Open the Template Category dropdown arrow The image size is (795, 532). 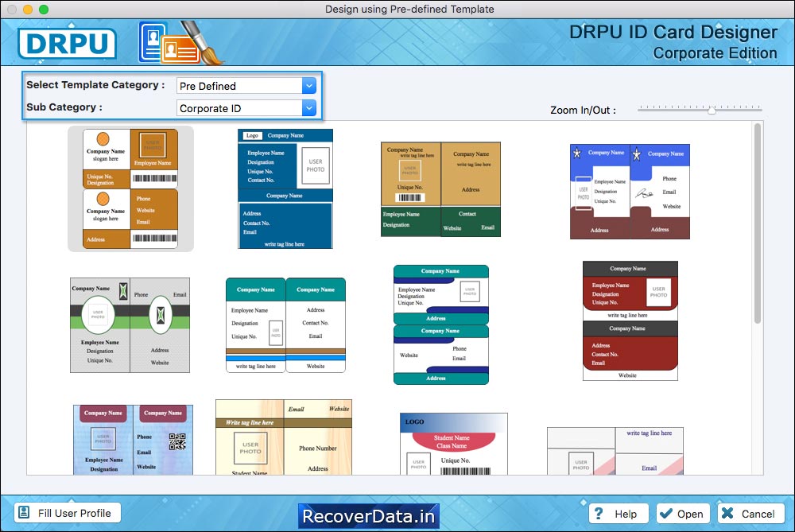308,86
